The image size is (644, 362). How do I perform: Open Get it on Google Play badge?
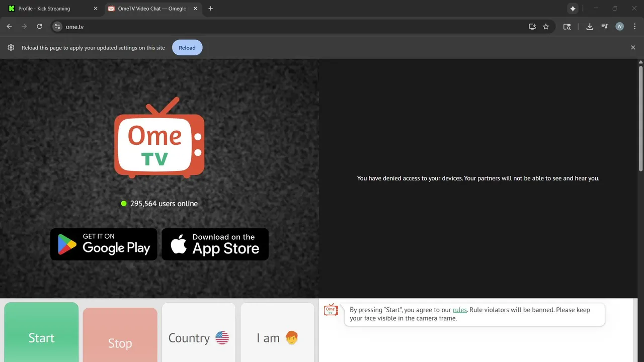point(104,244)
